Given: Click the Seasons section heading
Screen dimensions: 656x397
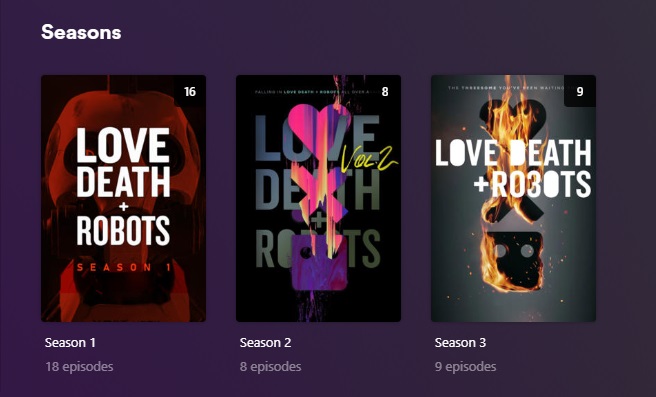Looking at the screenshot, I should tap(81, 32).
